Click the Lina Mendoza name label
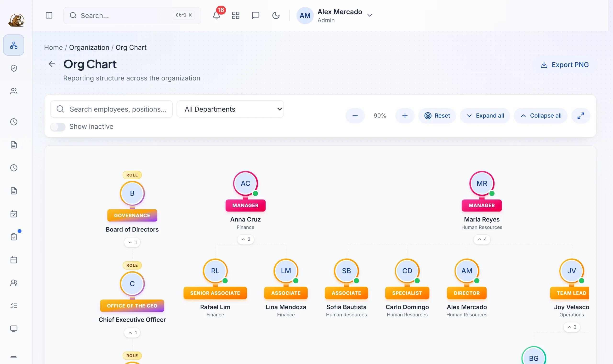Image resolution: width=613 pixels, height=364 pixels. 286,307
